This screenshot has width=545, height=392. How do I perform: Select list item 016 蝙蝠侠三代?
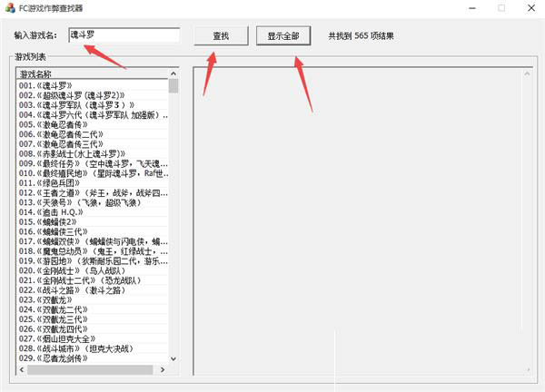[92, 231]
